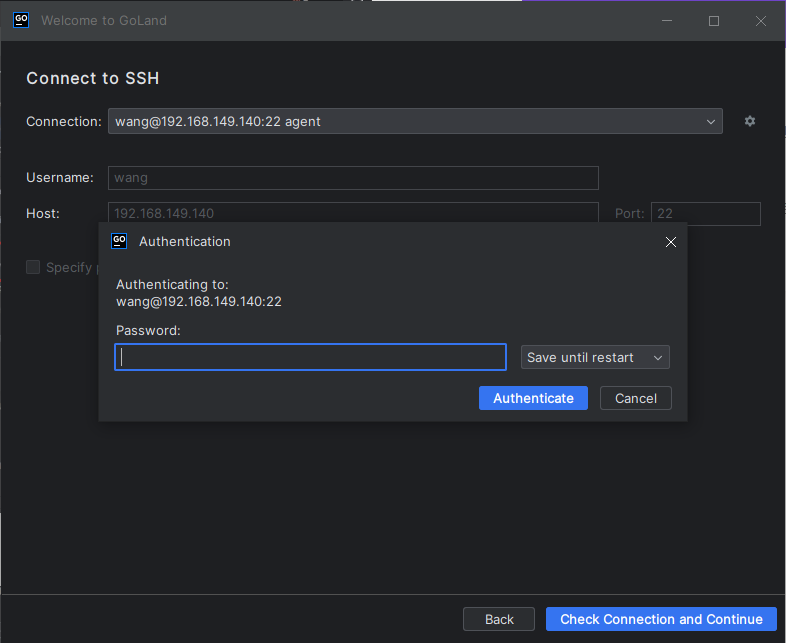786x643 pixels.
Task: Maximize the Welcome to GoLand window
Action: tap(714, 20)
